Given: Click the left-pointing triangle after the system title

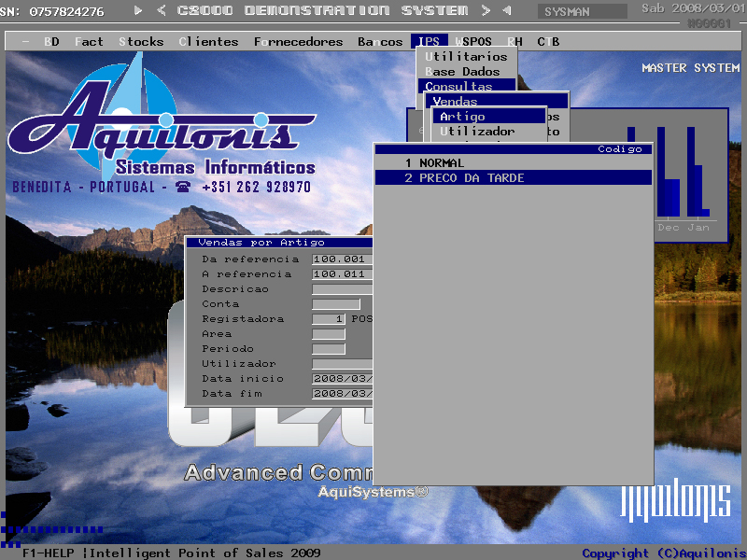Looking at the screenshot, I should pos(506,10).
